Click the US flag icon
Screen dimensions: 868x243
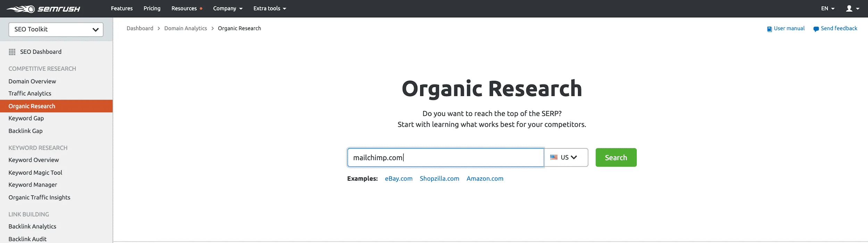point(554,157)
